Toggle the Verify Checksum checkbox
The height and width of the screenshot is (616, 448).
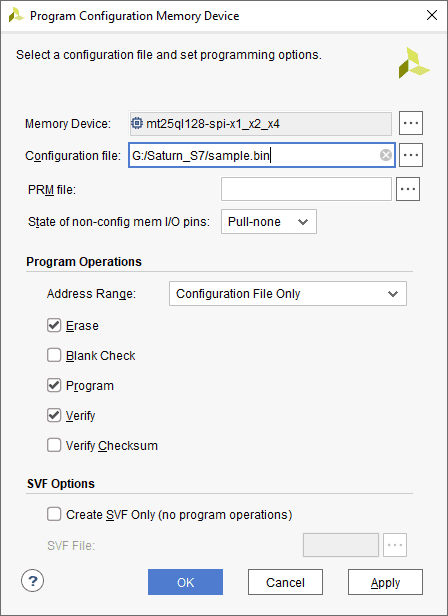tap(54, 445)
